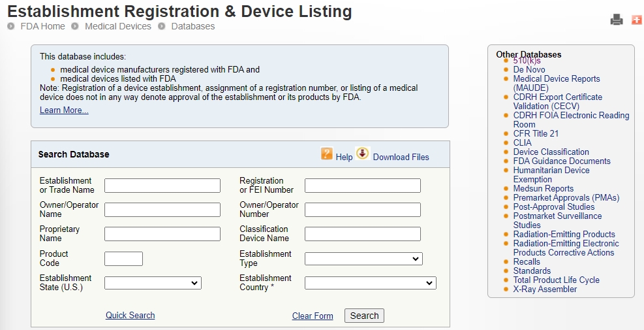
Task: Open the Device Classification database link
Action: click(551, 152)
